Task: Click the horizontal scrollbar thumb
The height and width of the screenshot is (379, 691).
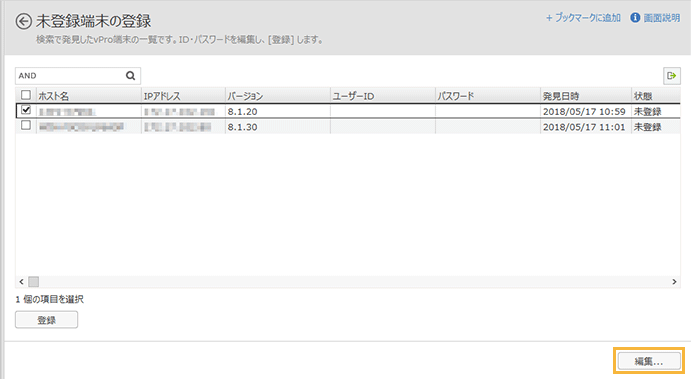Action: [x=33, y=282]
